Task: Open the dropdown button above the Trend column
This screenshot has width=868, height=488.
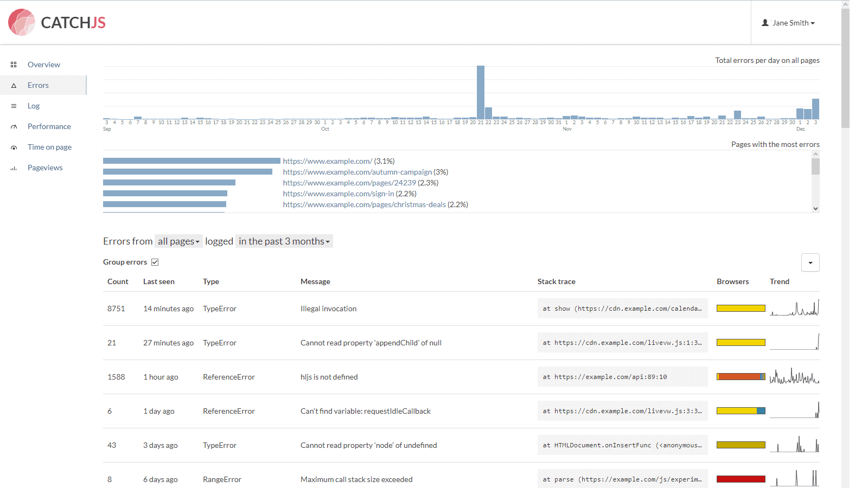Action: [x=810, y=262]
